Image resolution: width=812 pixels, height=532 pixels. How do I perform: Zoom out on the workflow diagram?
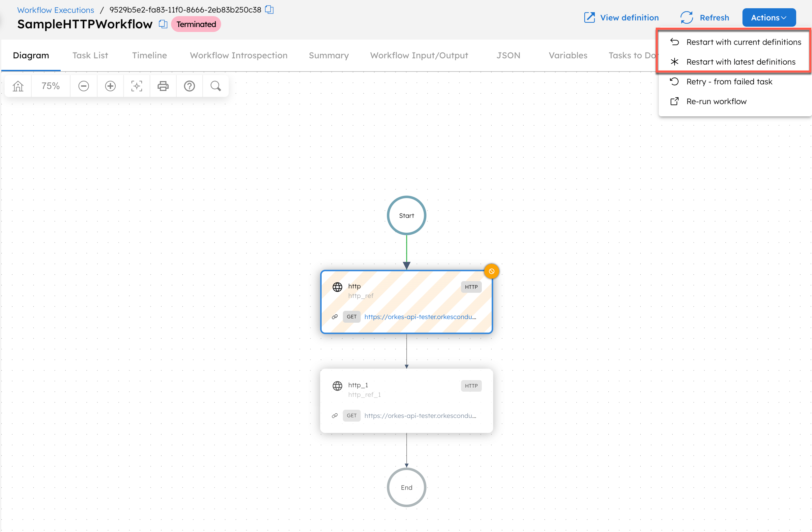point(84,86)
